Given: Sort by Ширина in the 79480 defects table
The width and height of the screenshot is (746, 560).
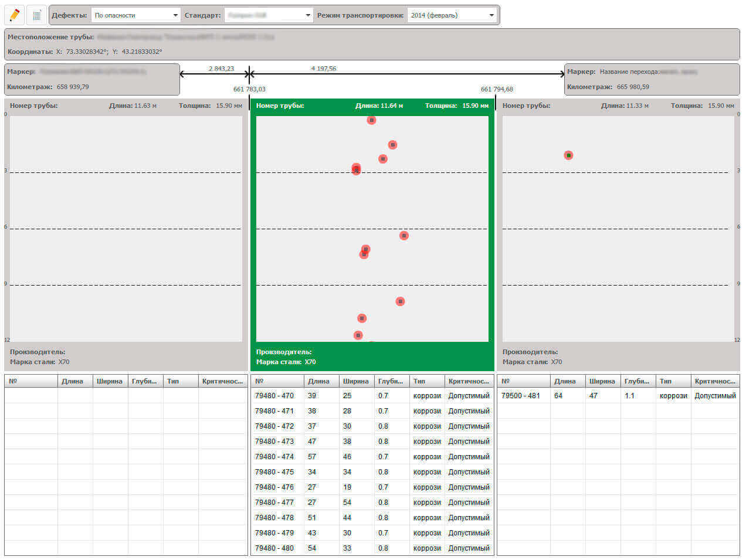Looking at the screenshot, I should tap(357, 381).
